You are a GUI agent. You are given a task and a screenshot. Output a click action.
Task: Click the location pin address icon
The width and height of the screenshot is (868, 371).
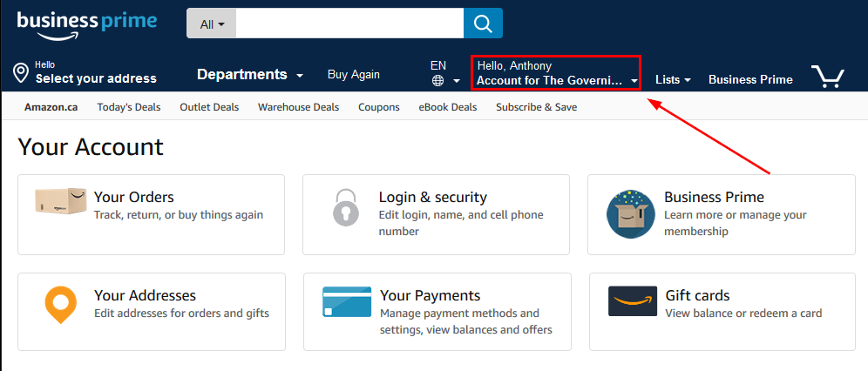pyautogui.click(x=22, y=73)
